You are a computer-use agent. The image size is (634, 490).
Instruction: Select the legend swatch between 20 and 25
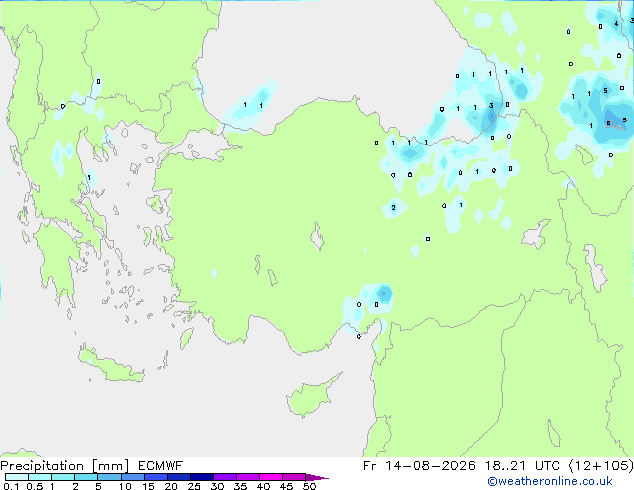point(179,477)
